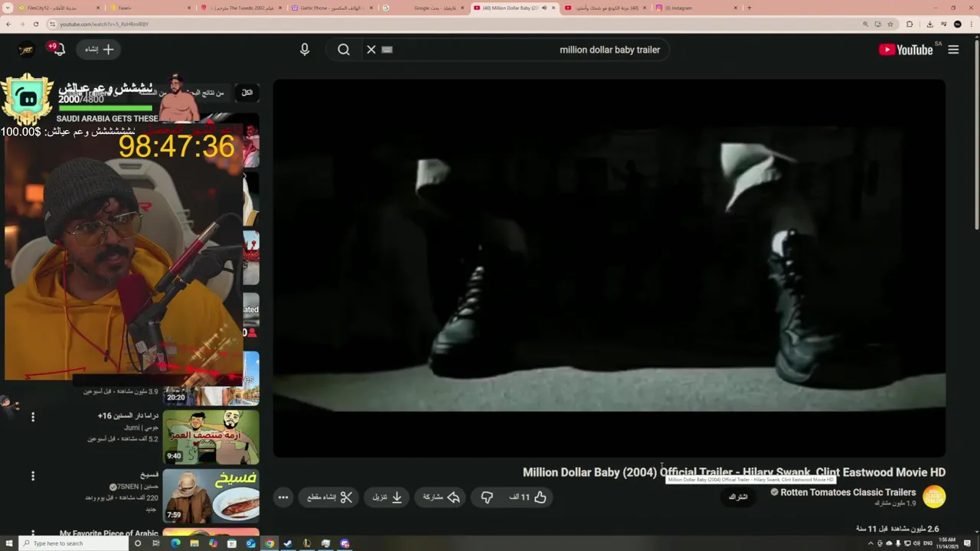The width and height of the screenshot is (980, 551).
Task: Open Chrome extensions puzzle icon
Action: click(x=910, y=24)
